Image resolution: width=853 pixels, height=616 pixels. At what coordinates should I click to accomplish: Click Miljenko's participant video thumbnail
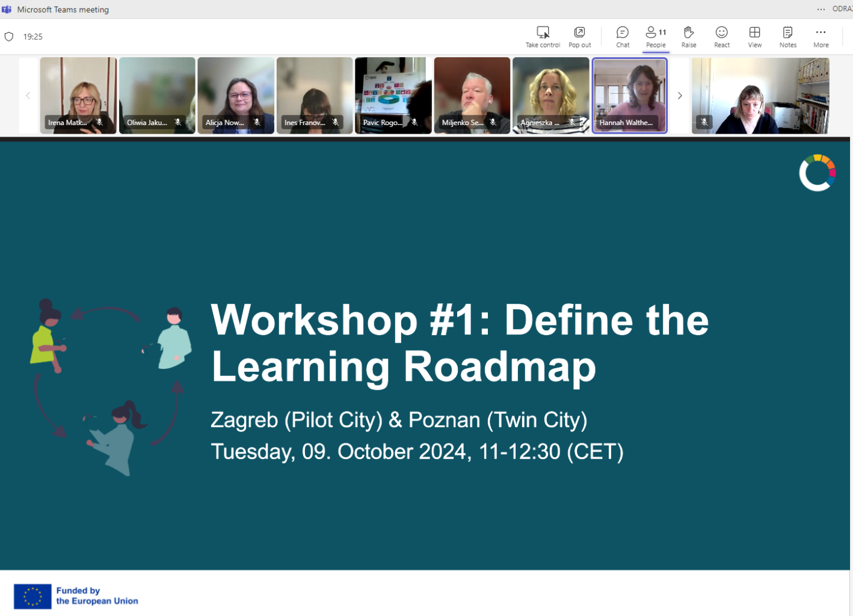click(472, 95)
